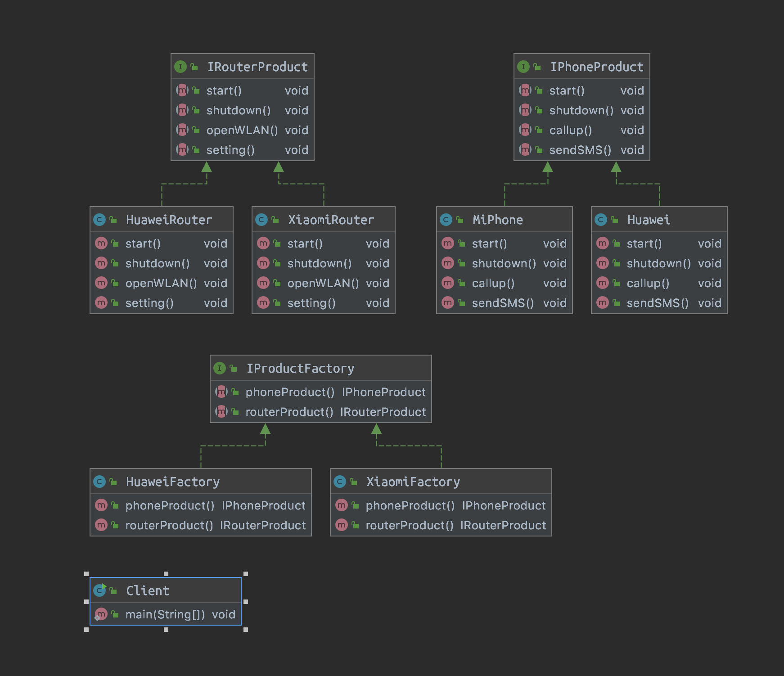Screen dimensions: 784x676
Task: Select the Huawei class title
Action: [648, 220]
